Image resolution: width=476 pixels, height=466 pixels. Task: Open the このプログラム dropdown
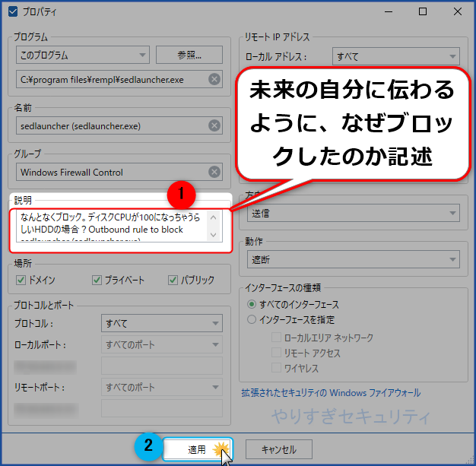tap(83, 55)
